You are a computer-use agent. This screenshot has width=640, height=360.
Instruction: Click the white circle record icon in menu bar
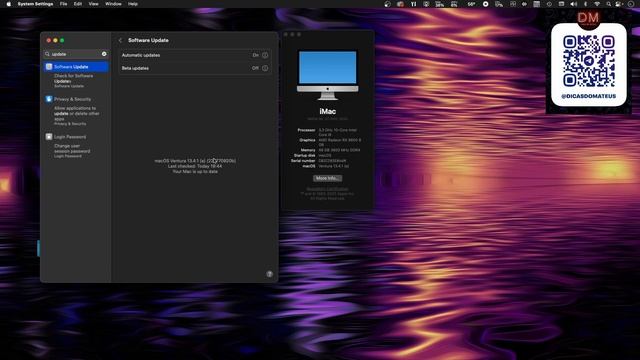coord(485,4)
